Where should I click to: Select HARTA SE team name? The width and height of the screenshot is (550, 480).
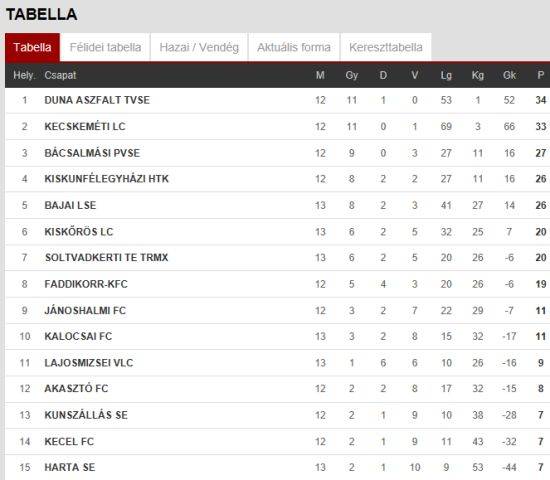click(69, 467)
